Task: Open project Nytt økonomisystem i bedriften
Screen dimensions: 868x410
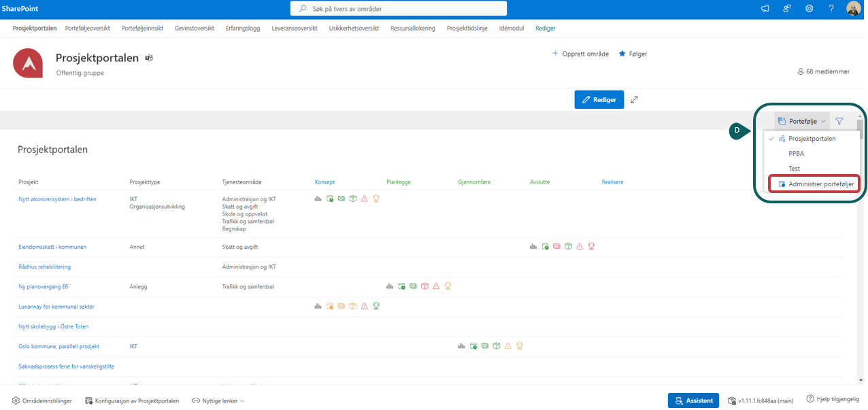Action: [57, 199]
